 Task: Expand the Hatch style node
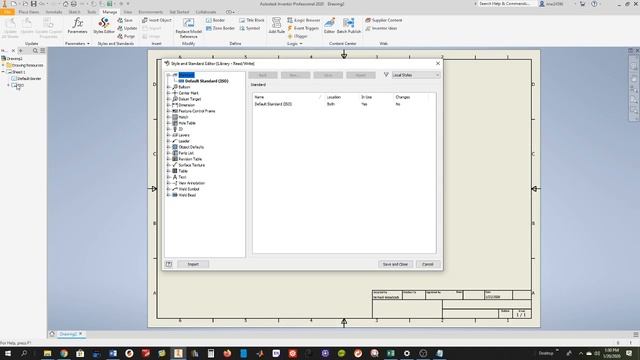pos(168,117)
